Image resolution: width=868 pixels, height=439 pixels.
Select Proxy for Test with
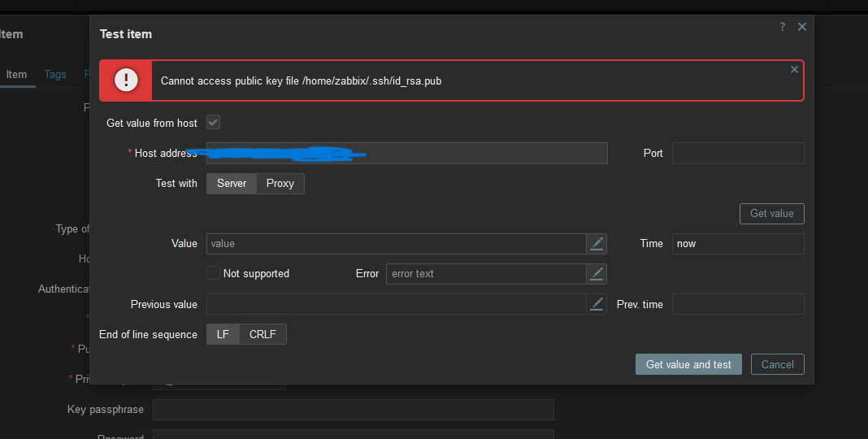point(280,183)
